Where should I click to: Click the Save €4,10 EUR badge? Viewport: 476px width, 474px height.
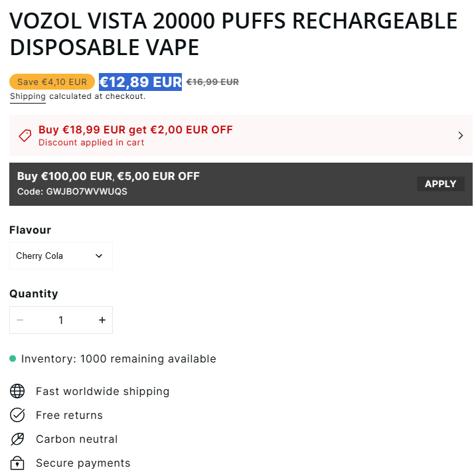(x=52, y=82)
